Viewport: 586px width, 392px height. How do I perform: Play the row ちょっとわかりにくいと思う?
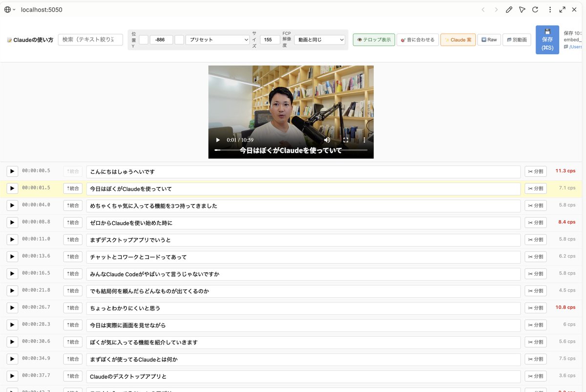tap(12, 308)
